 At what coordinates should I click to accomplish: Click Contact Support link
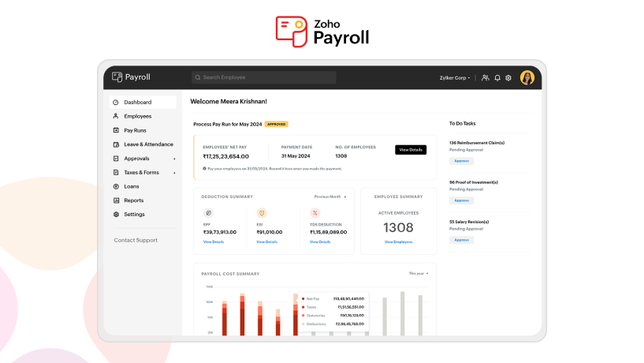(x=136, y=240)
